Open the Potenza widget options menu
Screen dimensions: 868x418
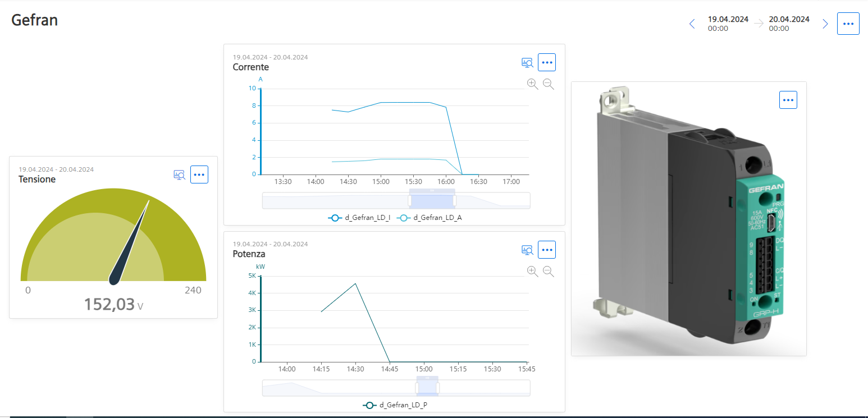(546, 250)
